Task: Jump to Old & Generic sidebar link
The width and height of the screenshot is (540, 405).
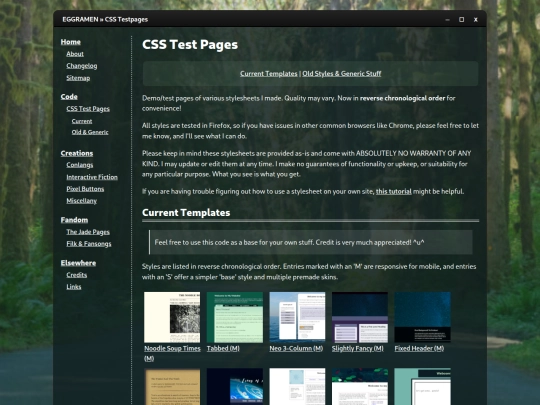Action: pyautogui.click(x=90, y=132)
